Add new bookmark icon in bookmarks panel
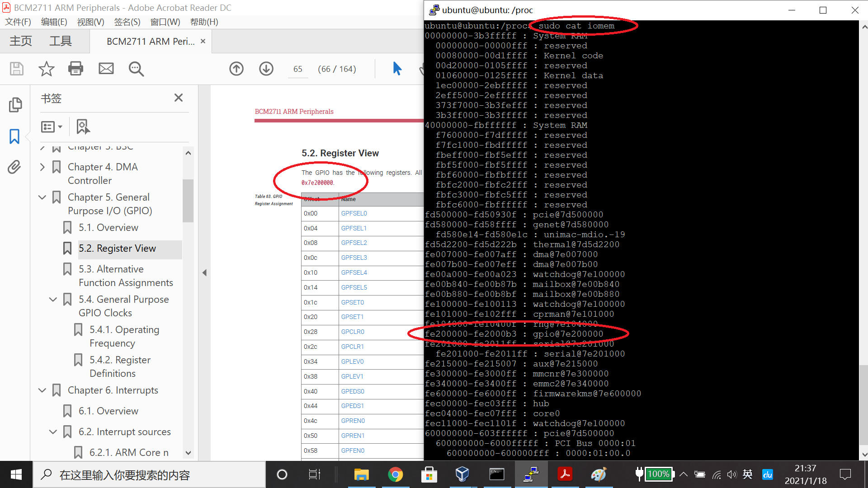This screenshot has width=868, height=488. (x=83, y=127)
